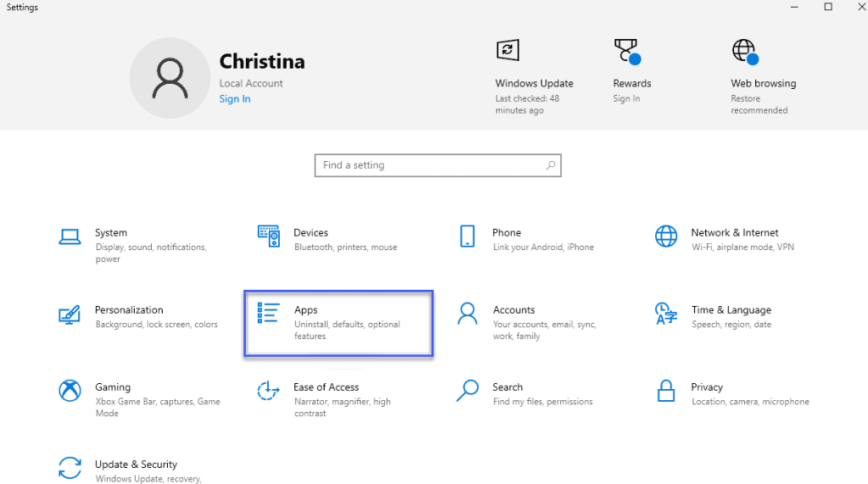Image resolution: width=868 pixels, height=484 pixels.
Task: Click the Christina profile avatar picture
Action: 170,78
